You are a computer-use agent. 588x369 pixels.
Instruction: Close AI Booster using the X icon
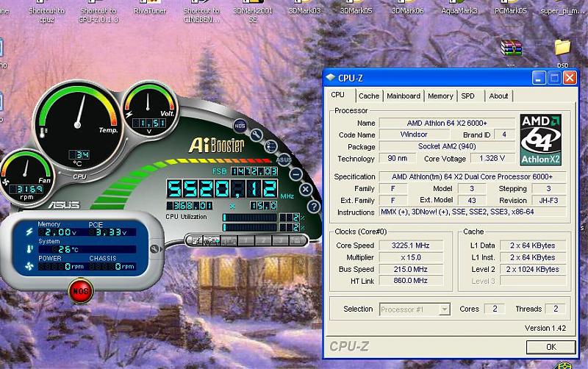tap(306, 190)
